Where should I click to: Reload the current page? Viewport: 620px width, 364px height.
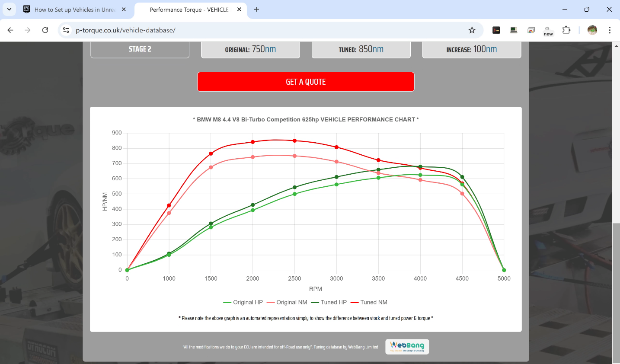45,30
